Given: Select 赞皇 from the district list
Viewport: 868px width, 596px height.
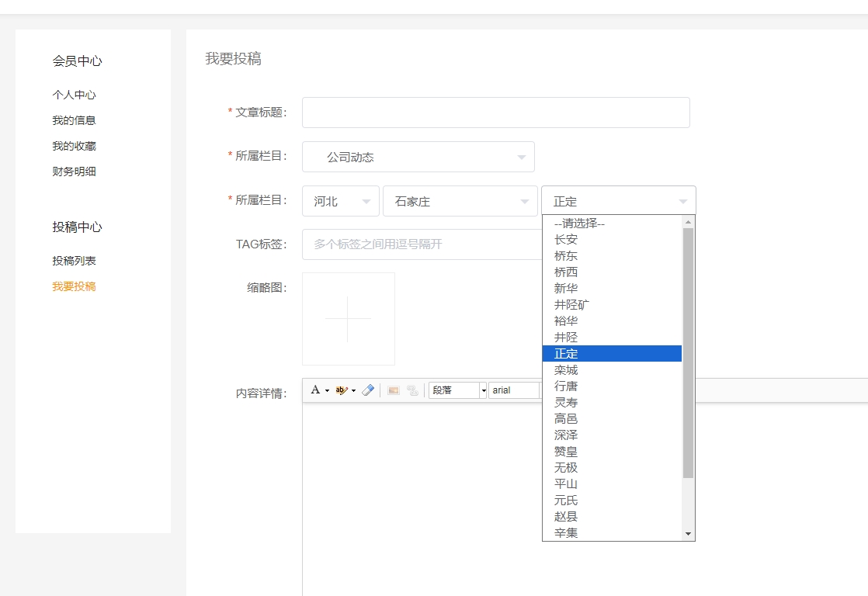Looking at the screenshot, I should click(613, 451).
